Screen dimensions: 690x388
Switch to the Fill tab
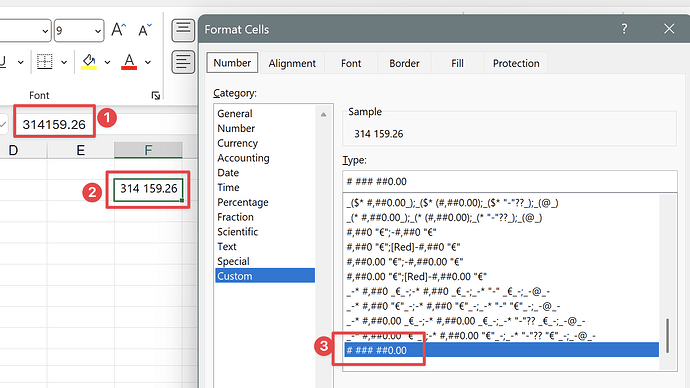tap(457, 63)
